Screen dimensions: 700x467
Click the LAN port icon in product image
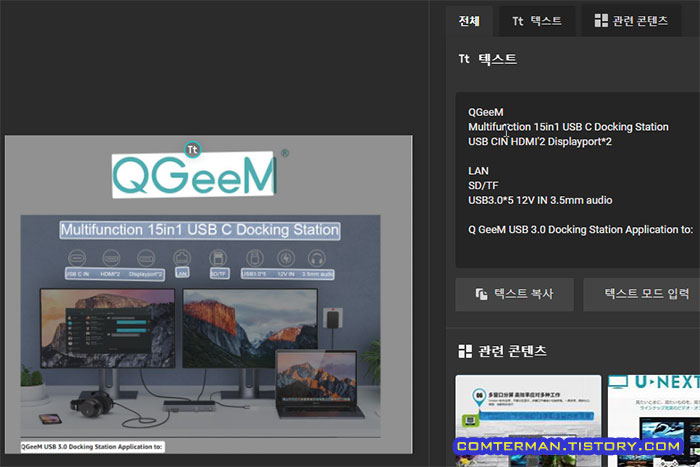pyautogui.click(x=182, y=258)
